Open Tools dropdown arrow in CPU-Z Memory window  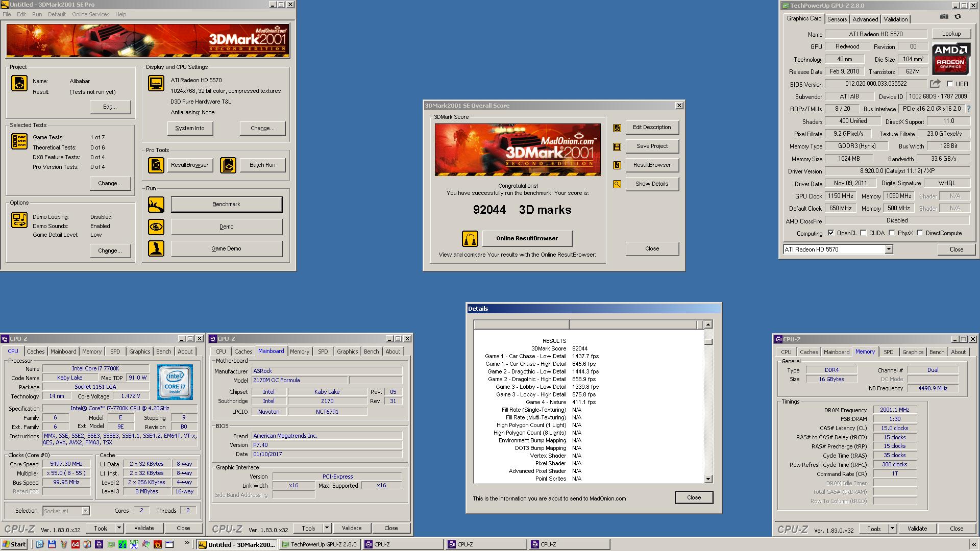pyautogui.click(x=892, y=529)
